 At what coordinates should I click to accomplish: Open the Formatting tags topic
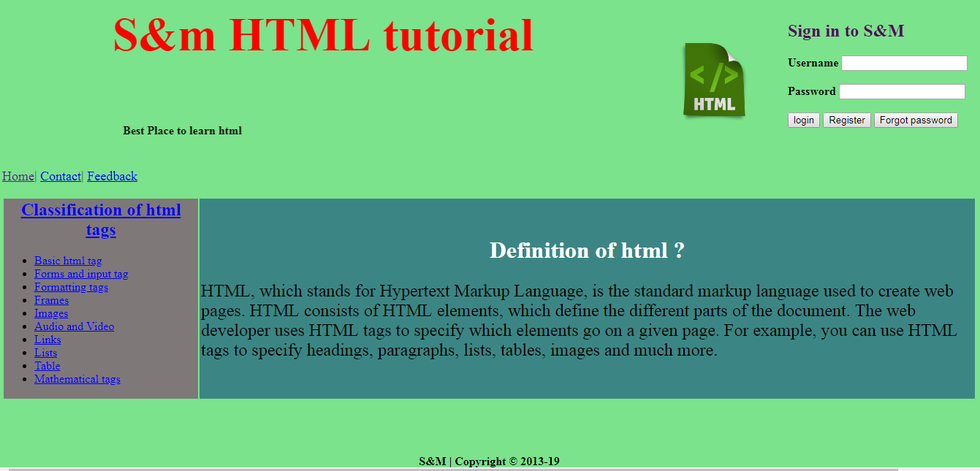pos(70,286)
